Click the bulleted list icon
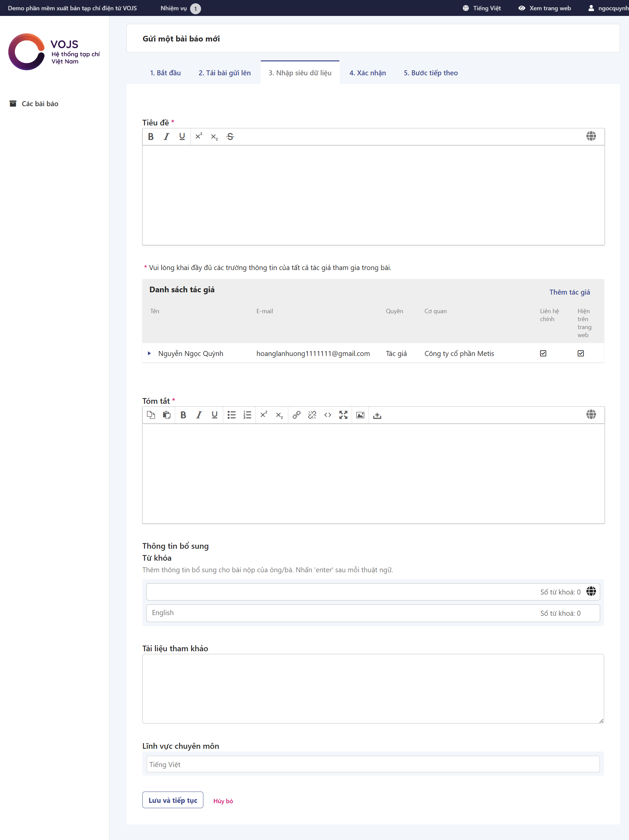This screenshot has height=840, width=629. [x=231, y=415]
